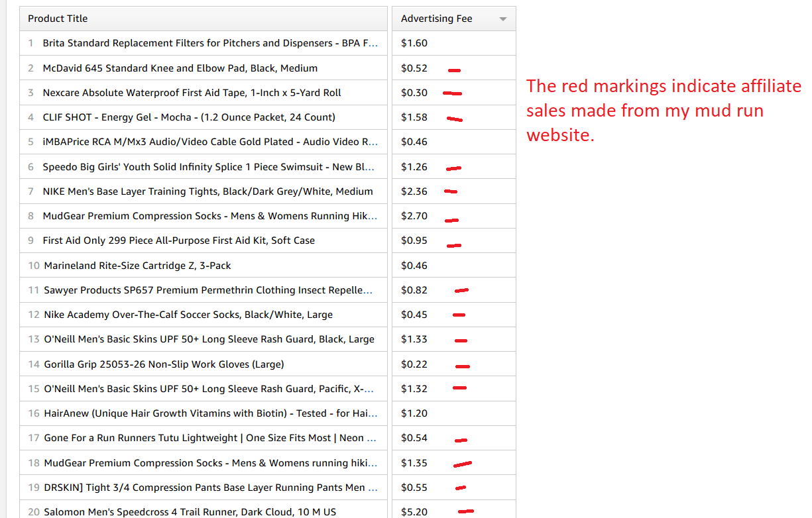Select the Gorilla Grip Non-Slip Work Gloves title
The image size is (812, 518).
(164, 364)
